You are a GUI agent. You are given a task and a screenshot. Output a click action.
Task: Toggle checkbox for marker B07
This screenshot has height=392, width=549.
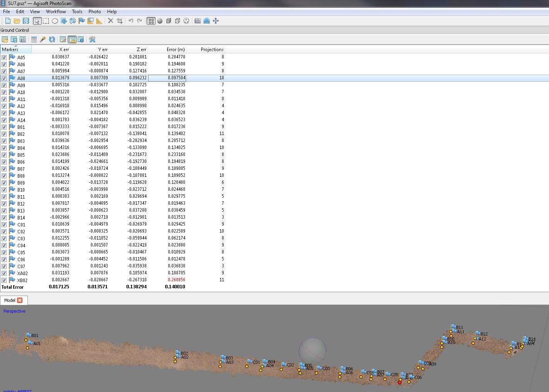(x=4, y=169)
